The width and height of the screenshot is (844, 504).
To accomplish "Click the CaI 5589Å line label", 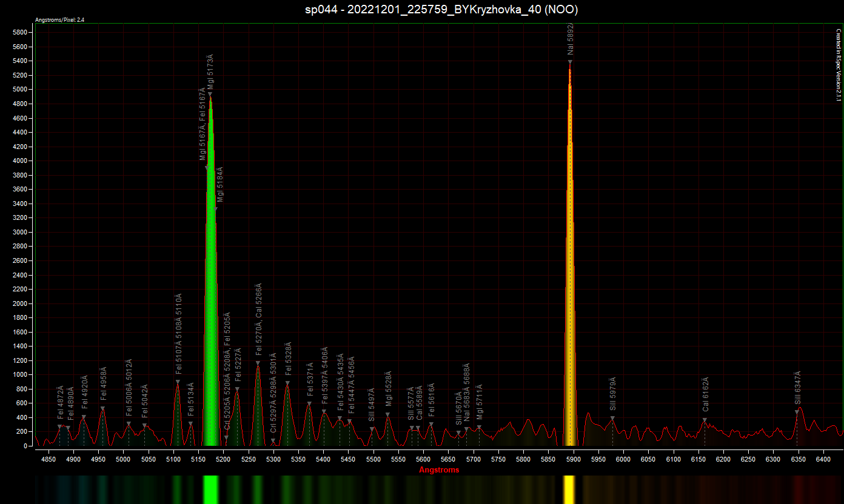I will pos(419,403).
